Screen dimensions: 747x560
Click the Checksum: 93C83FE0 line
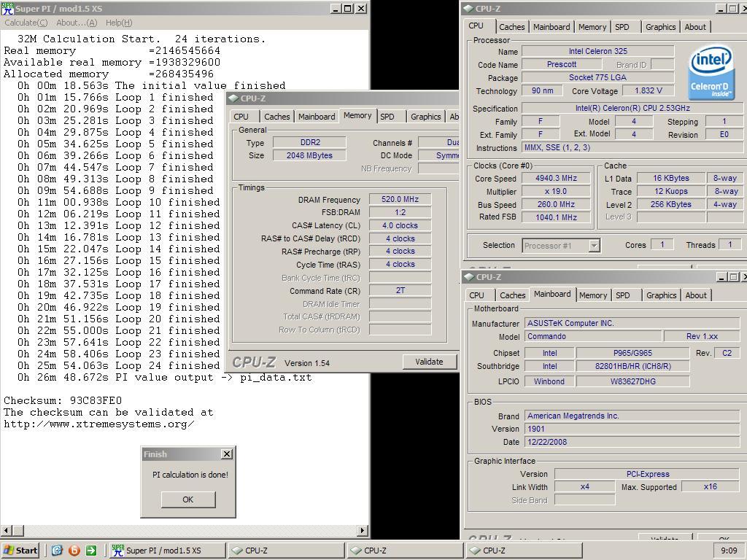(63, 400)
